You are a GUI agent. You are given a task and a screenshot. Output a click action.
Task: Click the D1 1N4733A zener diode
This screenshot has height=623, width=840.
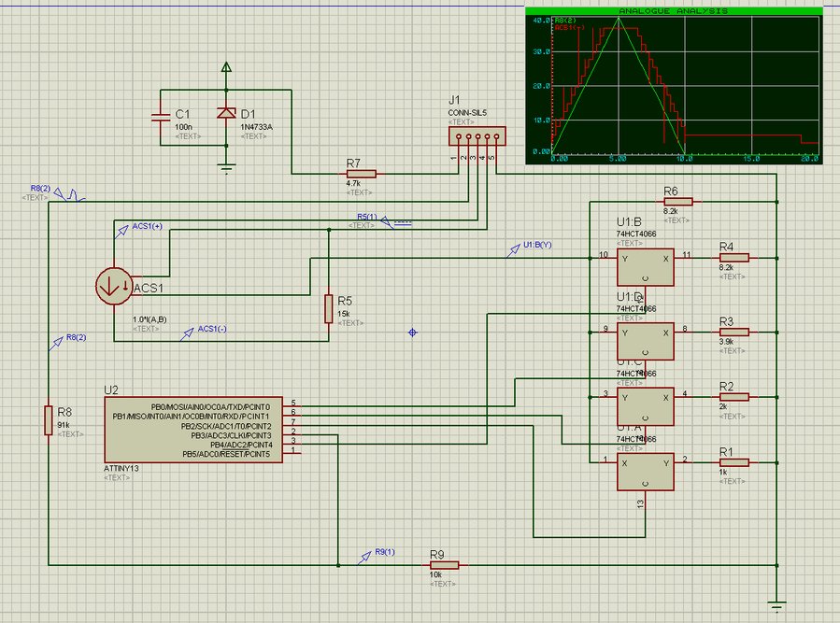coord(225,113)
